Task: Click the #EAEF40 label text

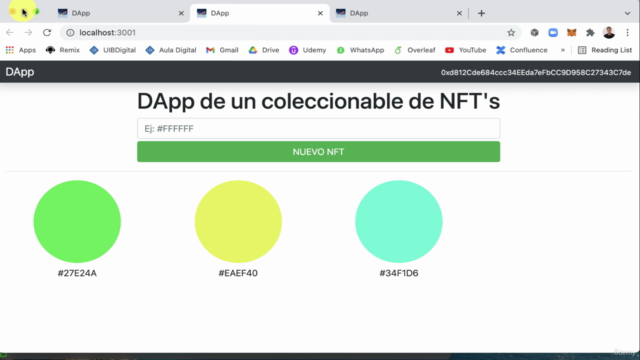Action: point(238,273)
